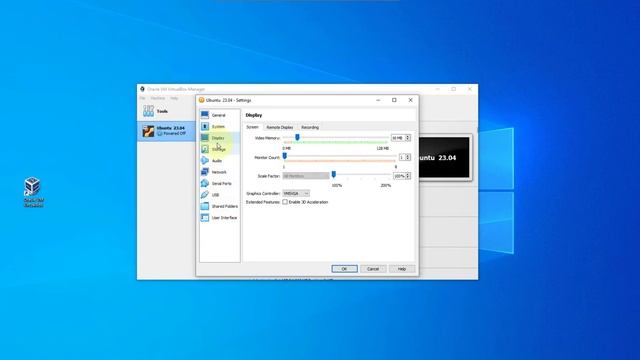Open the Storage settings category
Image resolution: width=640 pixels, height=360 pixels.
click(x=219, y=149)
